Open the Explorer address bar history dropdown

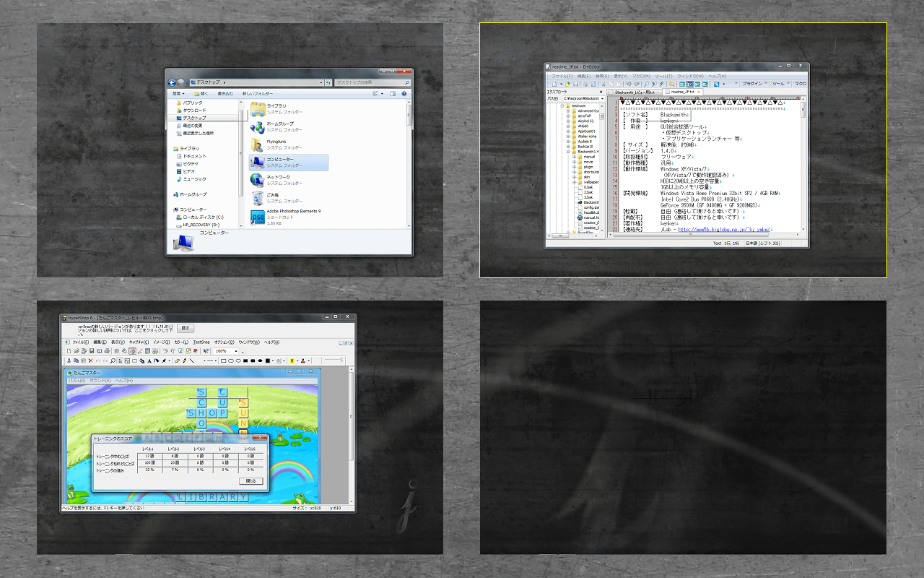click(321, 82)
